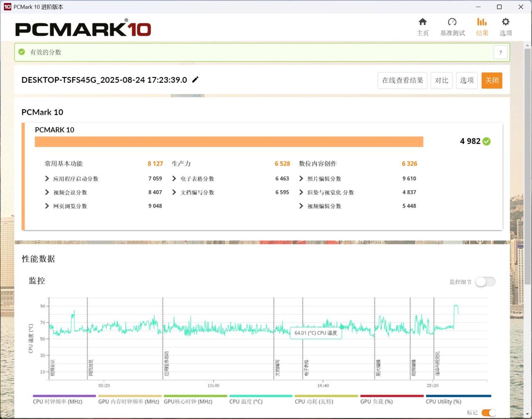Screen dimensions: 532x419
Task: Click the PCMark 10 logo
Action: [83, 29]
